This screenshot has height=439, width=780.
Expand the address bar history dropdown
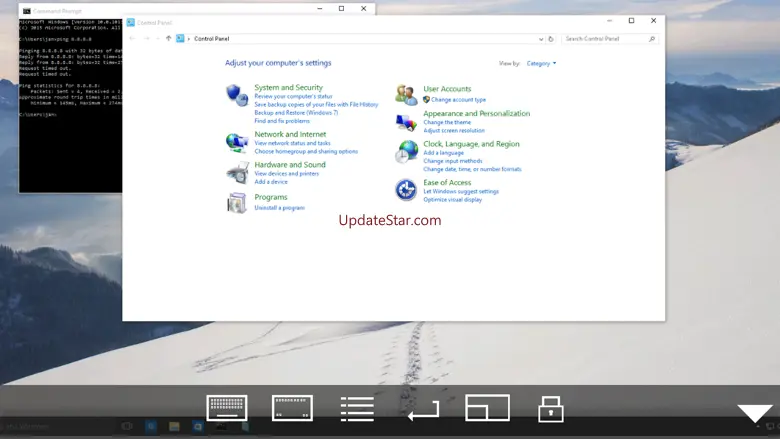(541, 39)
